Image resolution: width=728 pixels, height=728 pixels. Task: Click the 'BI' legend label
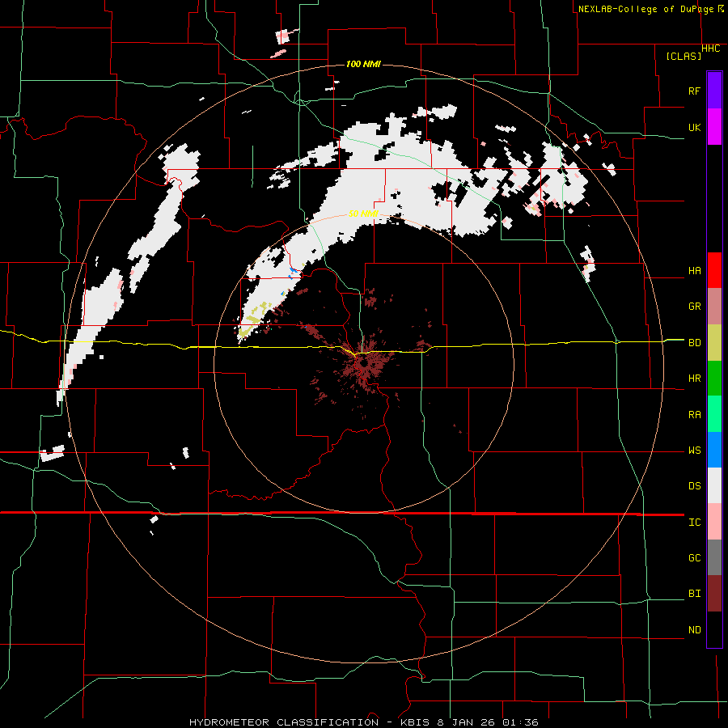(x=695, y=594)
